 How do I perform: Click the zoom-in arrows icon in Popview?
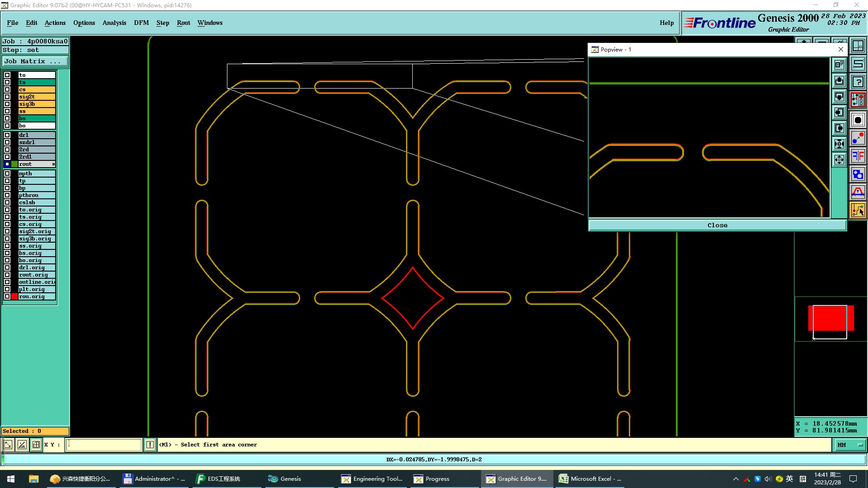839,144
